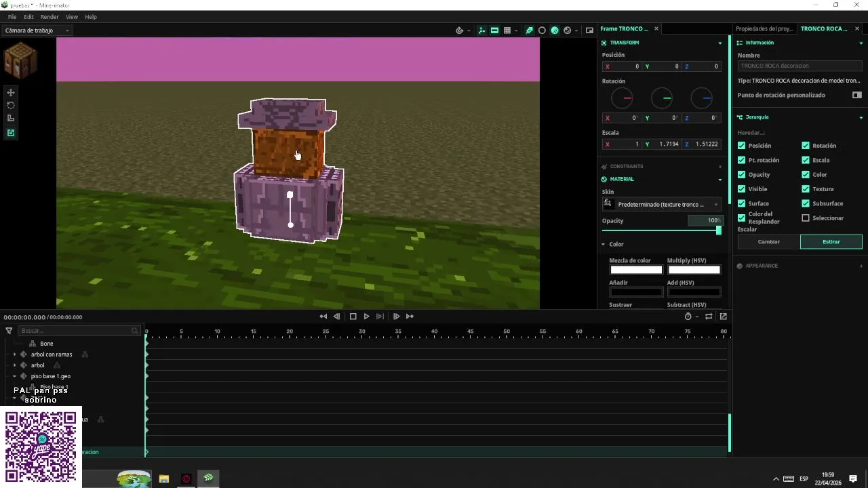
Task: Uncheck the Visible inherit checkbox
Action: pos(741,189)
